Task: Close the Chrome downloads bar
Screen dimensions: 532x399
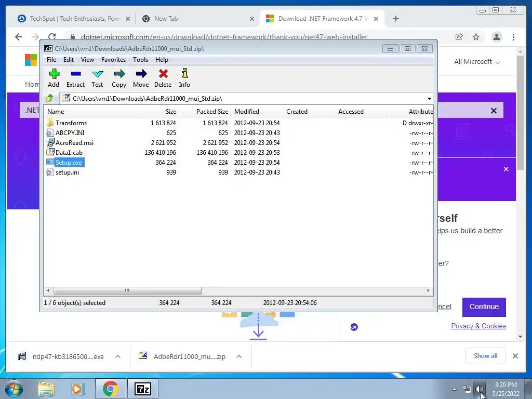Action: click(x=515, y=356)
